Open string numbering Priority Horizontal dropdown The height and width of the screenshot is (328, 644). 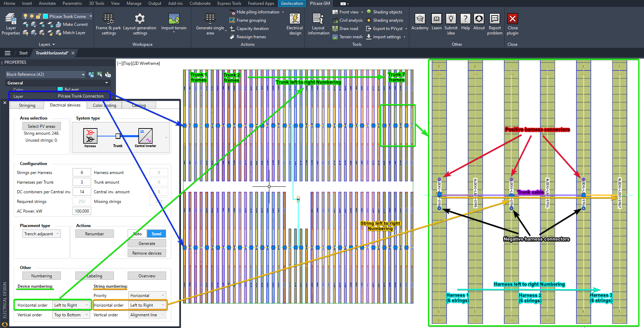147,295
